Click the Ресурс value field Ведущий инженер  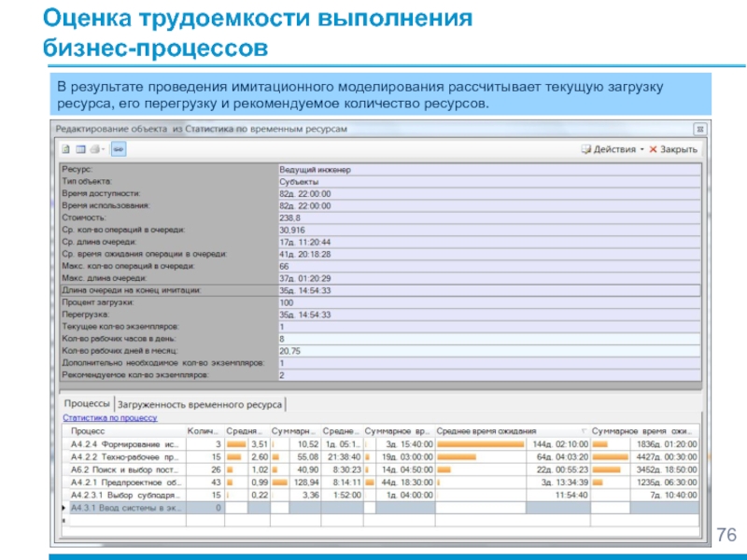pos(486,170)
